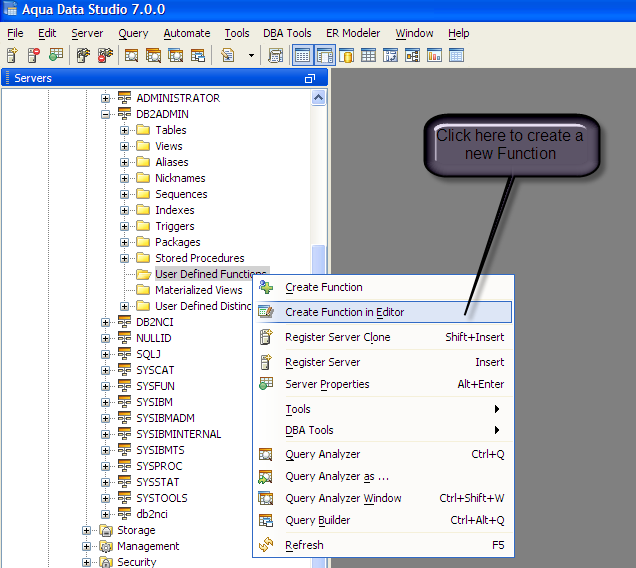636x568 pixels.
Task: Expand the ADMINISTRATOR schema node
Action: pos(105,99)
